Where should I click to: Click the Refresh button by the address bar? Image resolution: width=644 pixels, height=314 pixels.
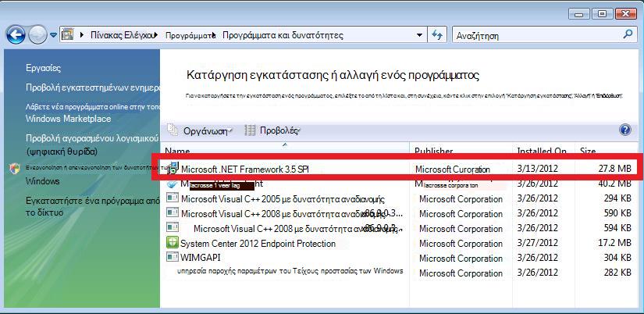436,35
